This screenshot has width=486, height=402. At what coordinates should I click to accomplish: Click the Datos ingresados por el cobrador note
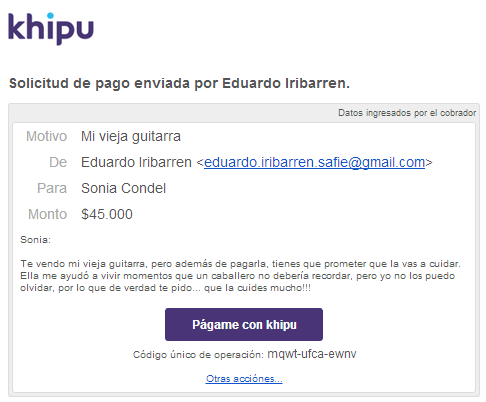click(407, 113)
